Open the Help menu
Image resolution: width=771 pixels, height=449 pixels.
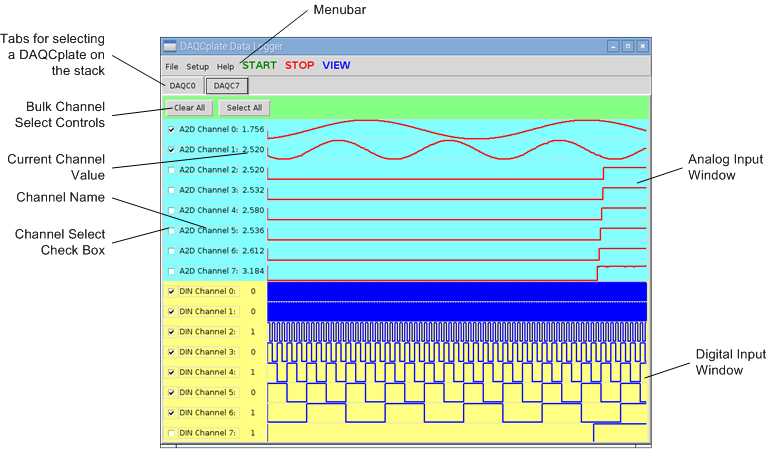[x=225, y=66]
